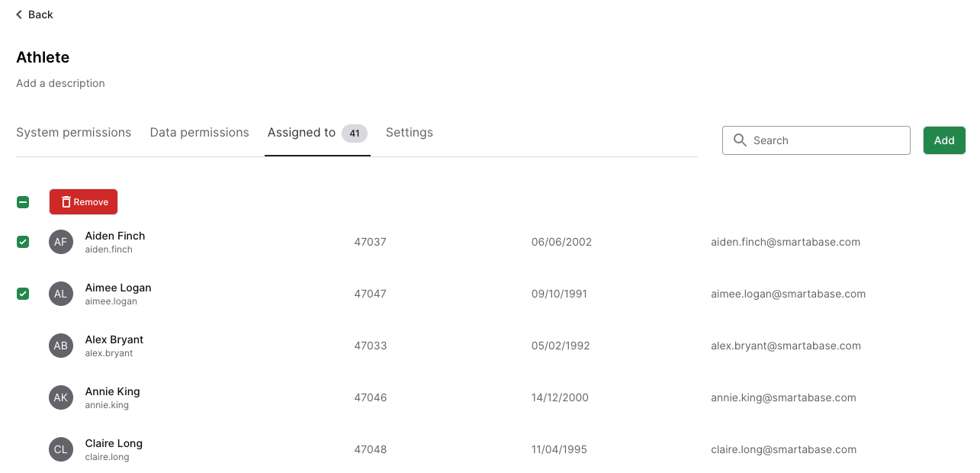Click the Back chevron arrow icon
Screen dimensions: 980x473
tap(20, 14)
